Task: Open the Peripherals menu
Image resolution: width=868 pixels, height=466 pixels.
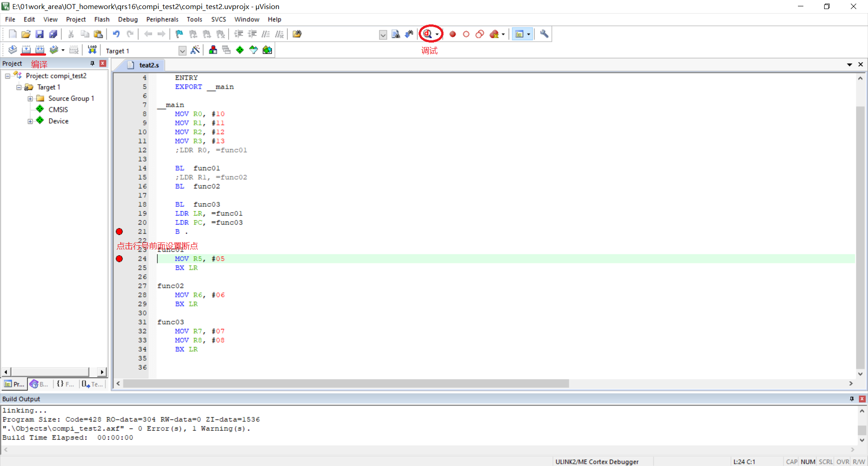Action: 162,19
